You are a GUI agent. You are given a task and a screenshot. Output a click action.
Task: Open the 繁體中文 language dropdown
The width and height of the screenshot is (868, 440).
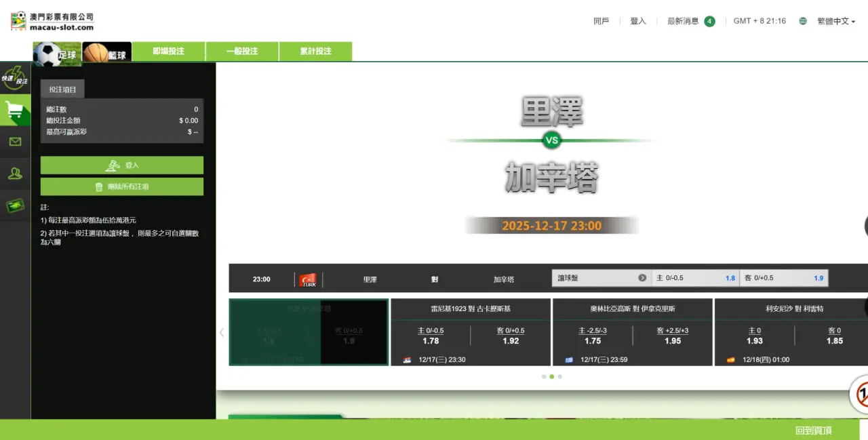[835, 21]
